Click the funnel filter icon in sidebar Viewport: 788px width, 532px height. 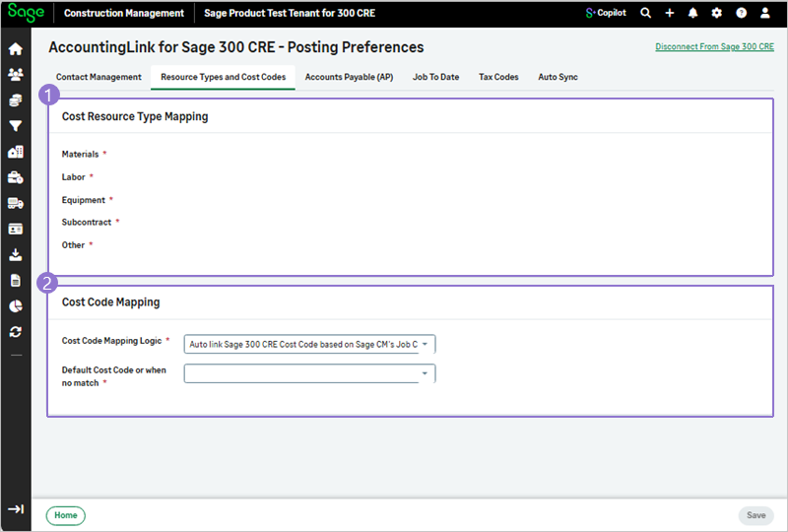[16, 126]
